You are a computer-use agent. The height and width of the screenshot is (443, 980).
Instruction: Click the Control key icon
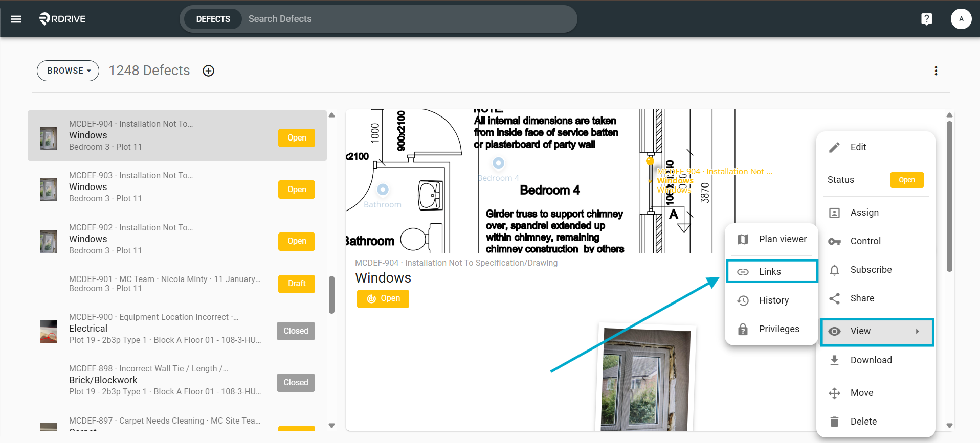pyautogui.click(x=834, y=241)
